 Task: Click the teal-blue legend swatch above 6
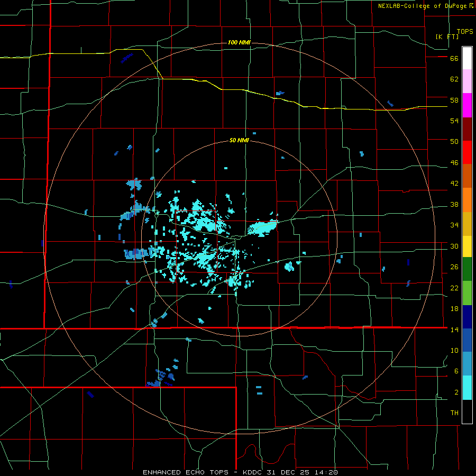pyautogui.click(x=467, y=364)
